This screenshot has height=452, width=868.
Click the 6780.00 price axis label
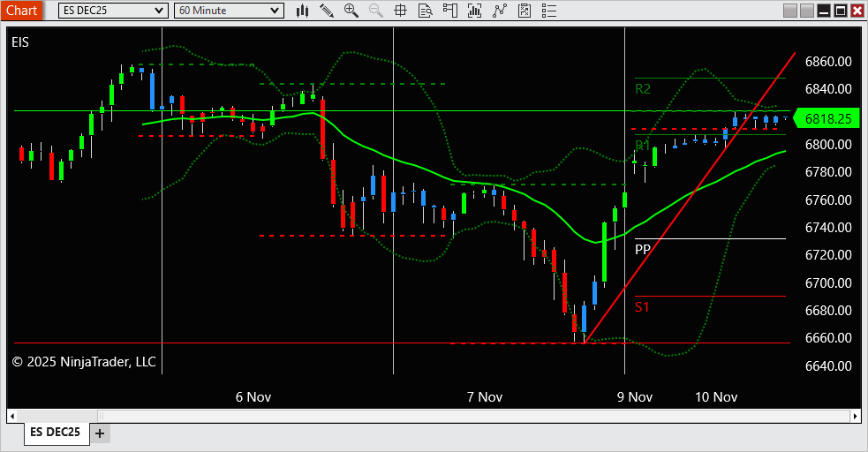click(x=828, y=172)
